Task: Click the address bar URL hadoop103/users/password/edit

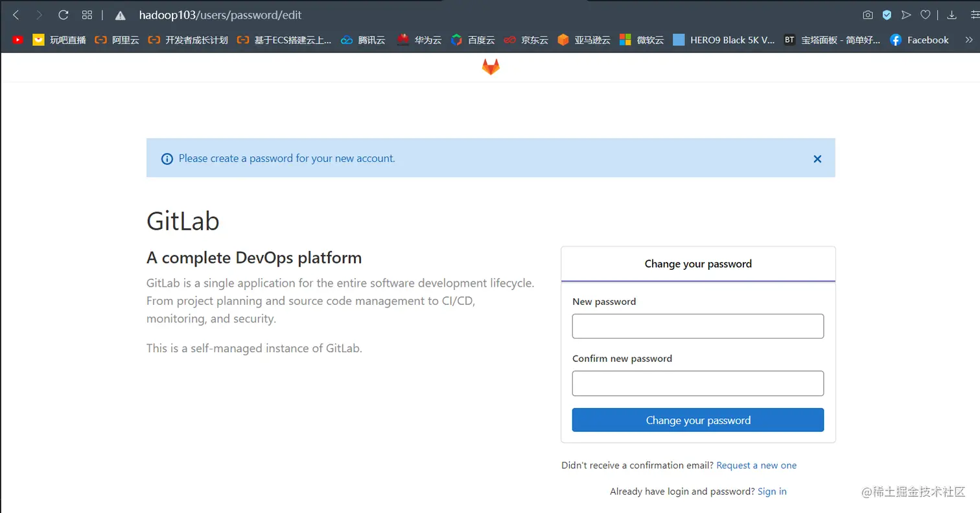Action: [220, 15]
